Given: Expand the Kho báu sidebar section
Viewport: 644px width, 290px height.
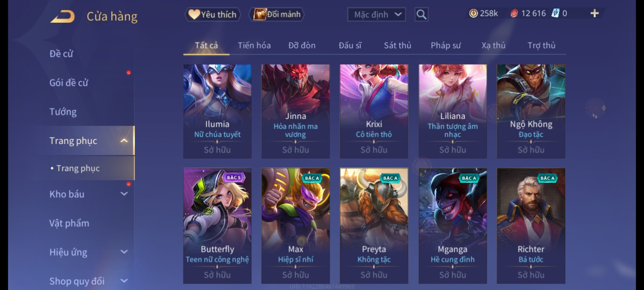Looking at the screenshot, I should (x=124, y=194).
